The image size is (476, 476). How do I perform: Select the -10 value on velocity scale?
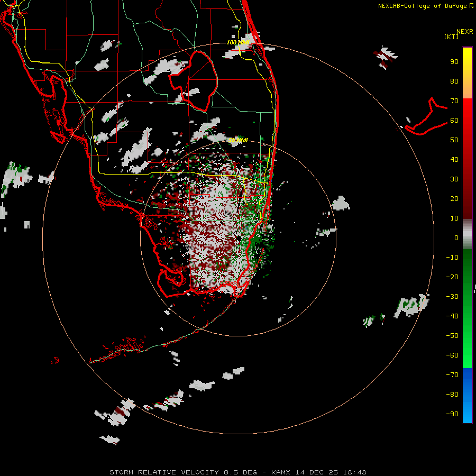pyautogui.click(x=452, y=258)
